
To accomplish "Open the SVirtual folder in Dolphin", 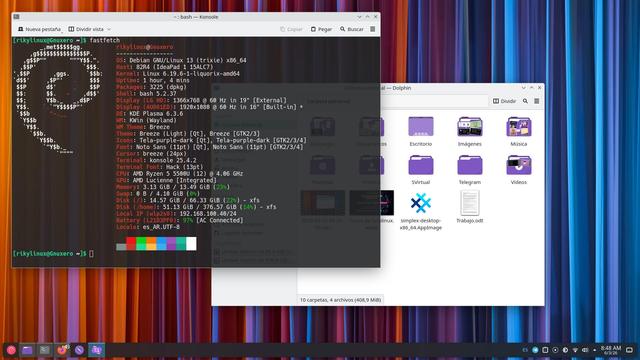I will (x=421, y=169).
